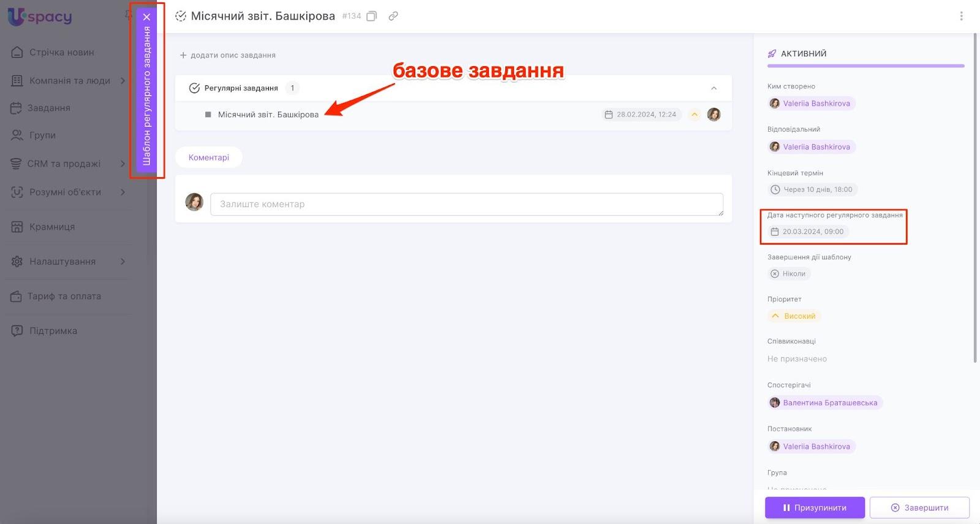Open the Коментарі tab
The width and height of the screenshot is (980, 524).
(209, 158)
